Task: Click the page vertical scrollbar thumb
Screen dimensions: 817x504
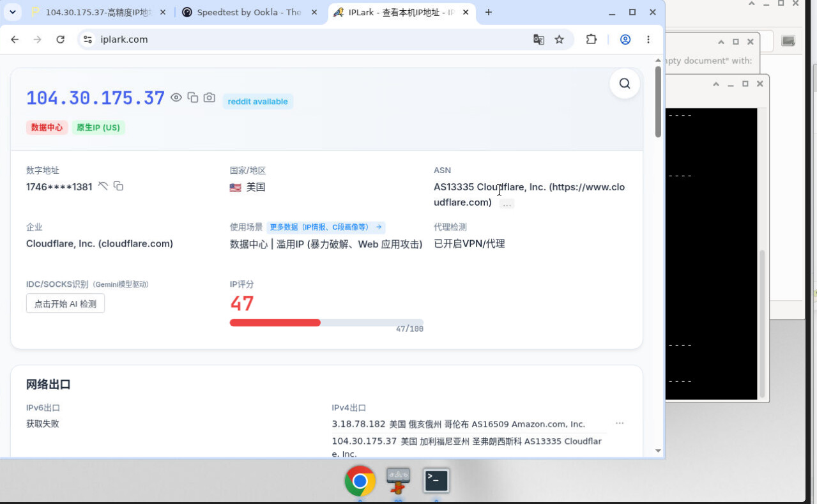Action: pyautogui.click(x=659, y=101)
